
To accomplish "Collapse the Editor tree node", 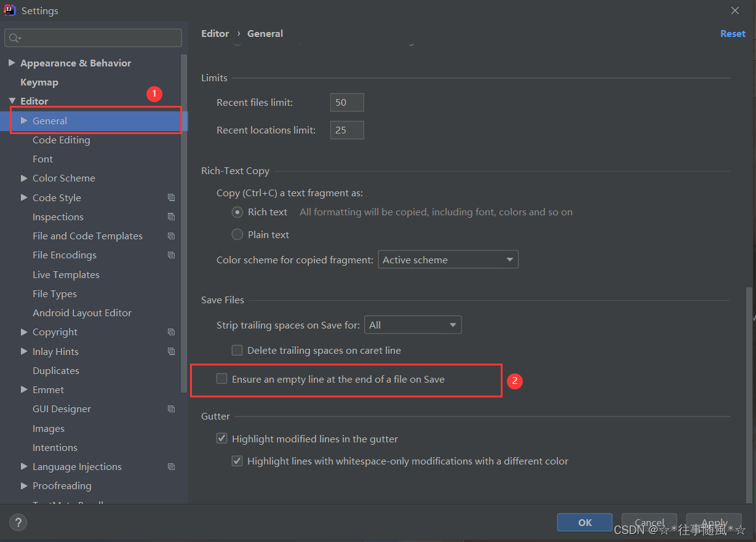I will pos(12,101).
